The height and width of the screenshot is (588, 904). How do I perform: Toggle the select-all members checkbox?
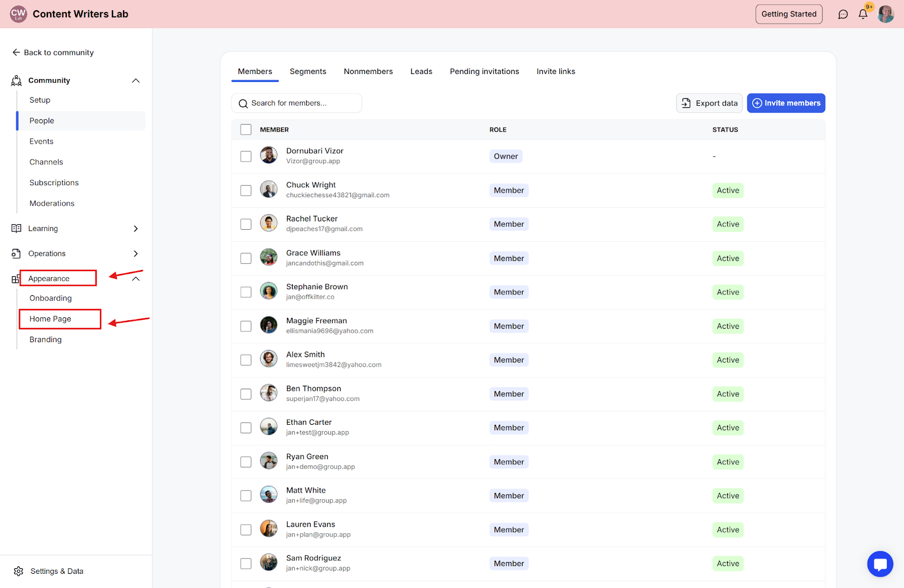click(246, 129)
